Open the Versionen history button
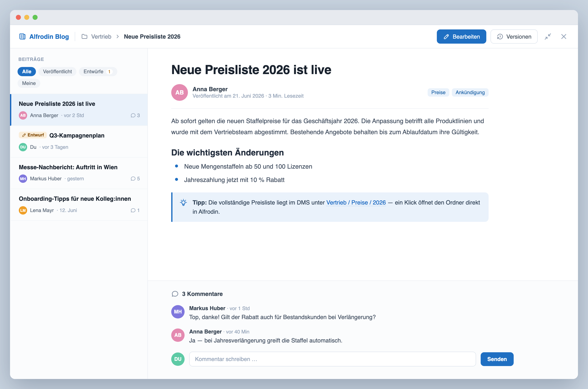The image size is (588, 389). (514, 37)
